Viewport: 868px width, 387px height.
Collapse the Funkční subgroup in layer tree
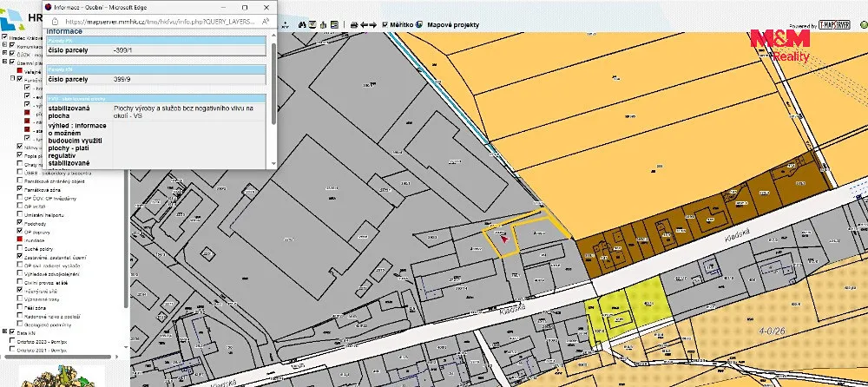13,78
